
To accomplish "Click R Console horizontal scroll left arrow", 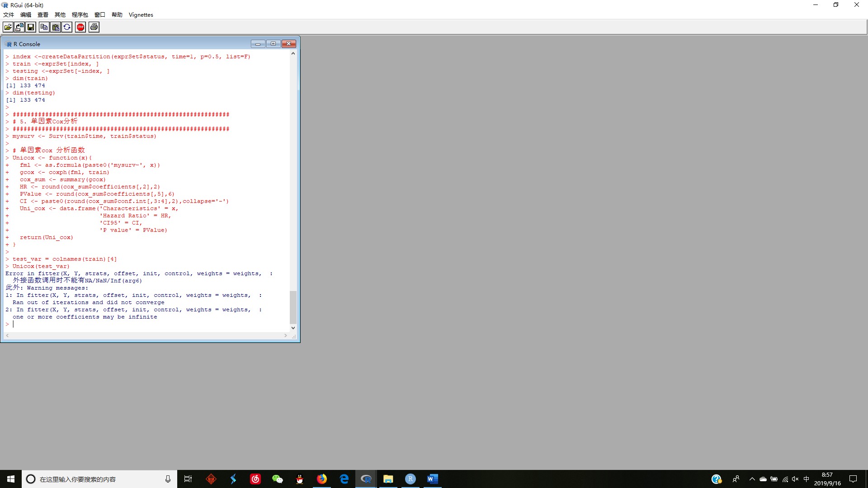I will [7, 335].
